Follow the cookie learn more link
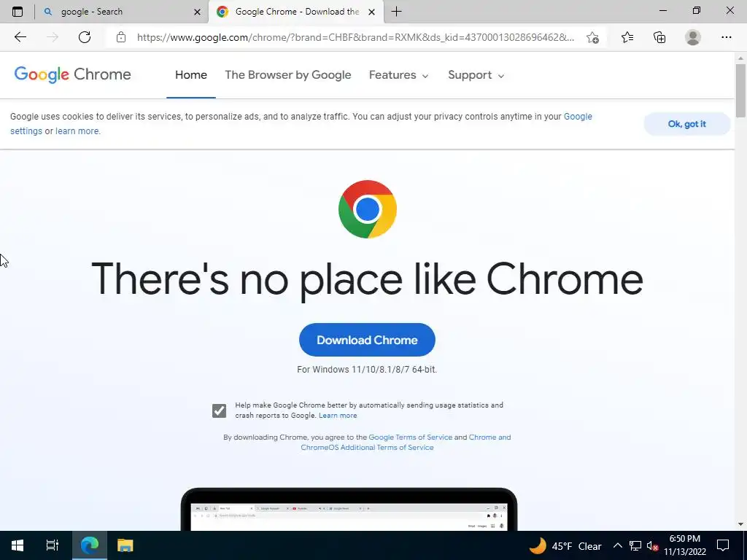747x560 pixels. coord(77,131)
